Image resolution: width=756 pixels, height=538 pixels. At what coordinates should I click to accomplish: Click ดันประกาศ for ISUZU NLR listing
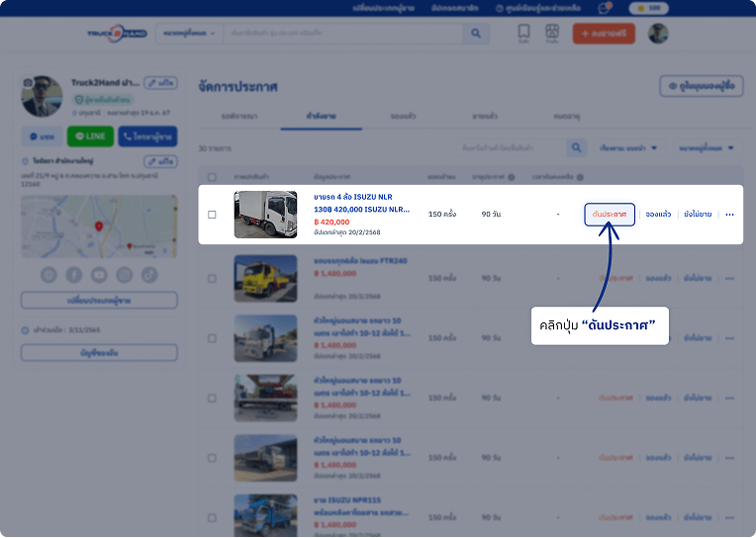(x=610, y=214)
